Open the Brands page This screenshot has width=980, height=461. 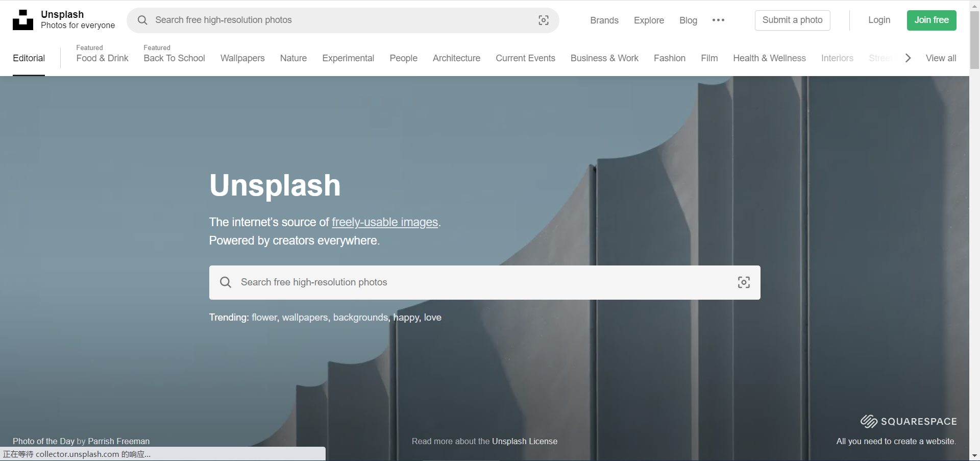pyautogui.click(x=604, y=20)
